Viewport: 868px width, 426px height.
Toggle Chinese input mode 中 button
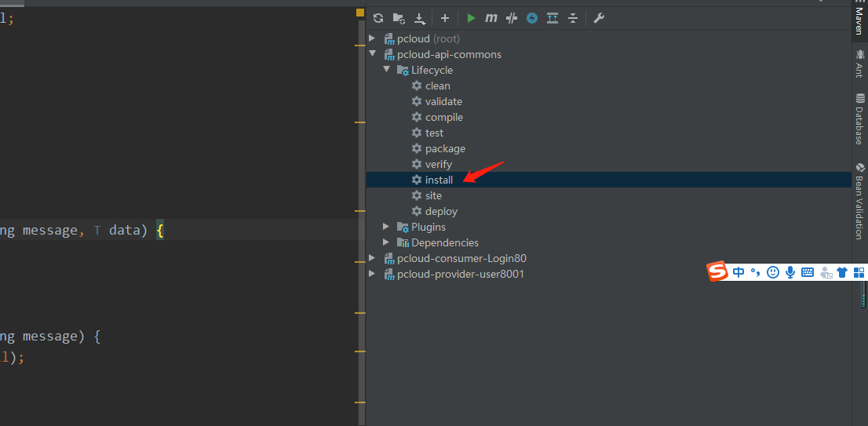coord(739,272)
